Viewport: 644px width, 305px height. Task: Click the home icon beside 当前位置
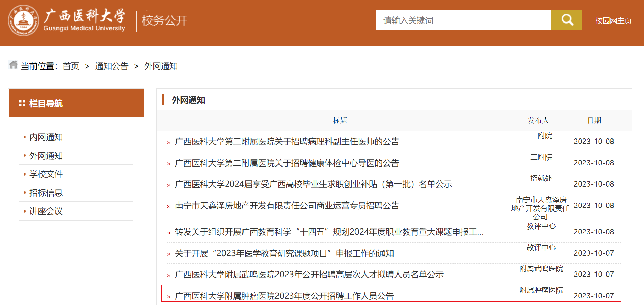[13, 65]
